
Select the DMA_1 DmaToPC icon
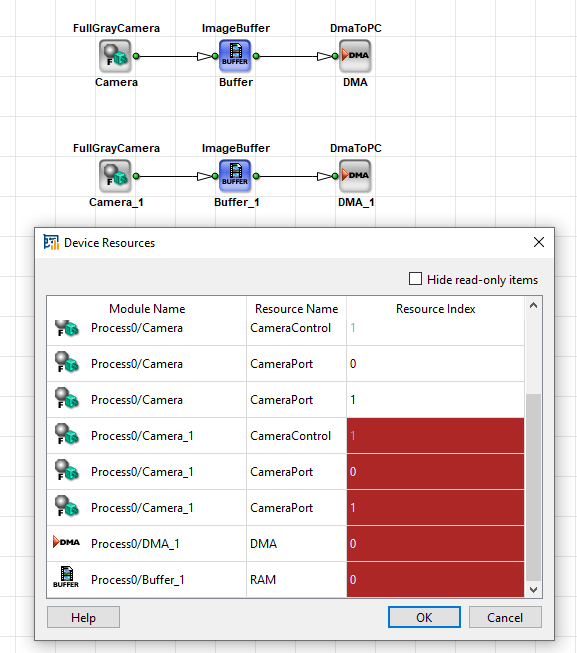[355, 176]
